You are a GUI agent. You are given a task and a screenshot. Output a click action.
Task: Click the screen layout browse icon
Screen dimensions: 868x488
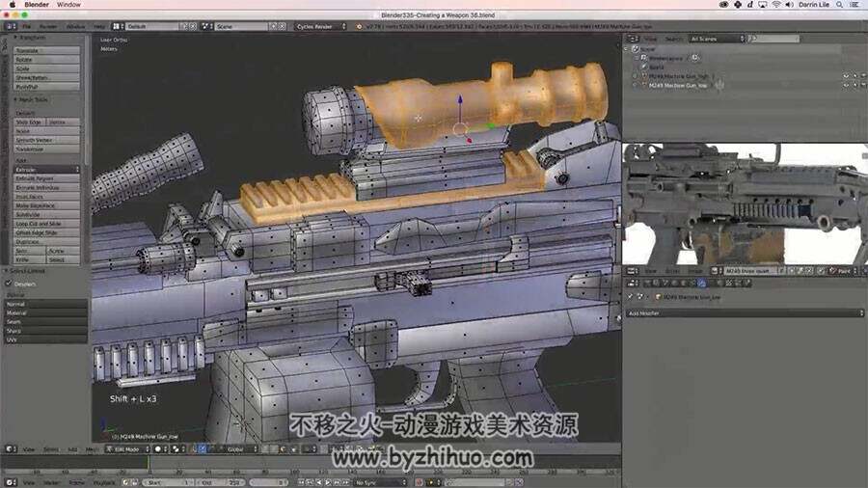tap(118, 26)
